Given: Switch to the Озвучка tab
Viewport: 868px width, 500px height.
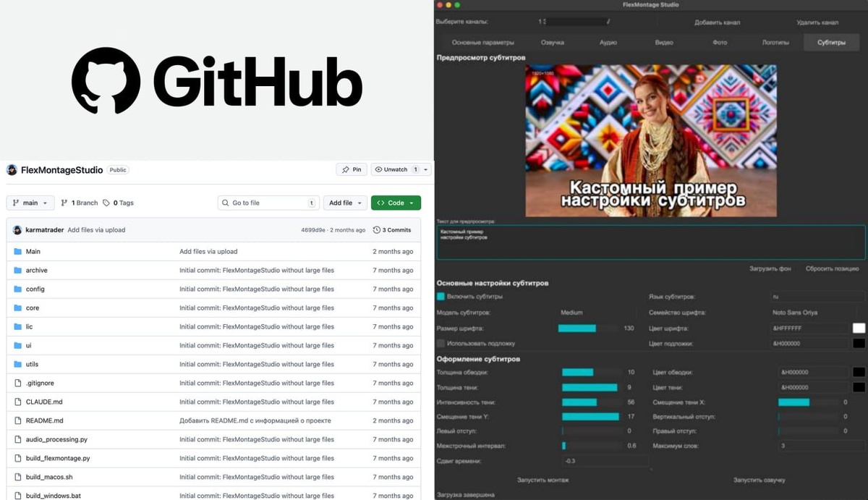Looking at the screenshot, I should pos(553,43).
